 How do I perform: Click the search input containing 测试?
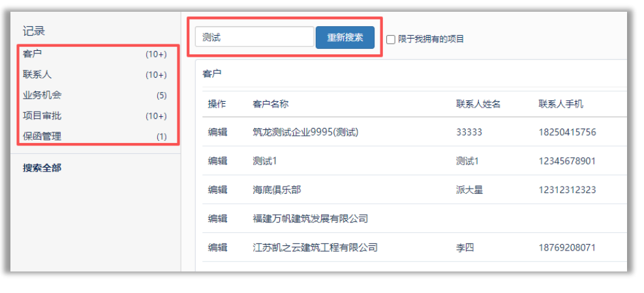point(254,37)
